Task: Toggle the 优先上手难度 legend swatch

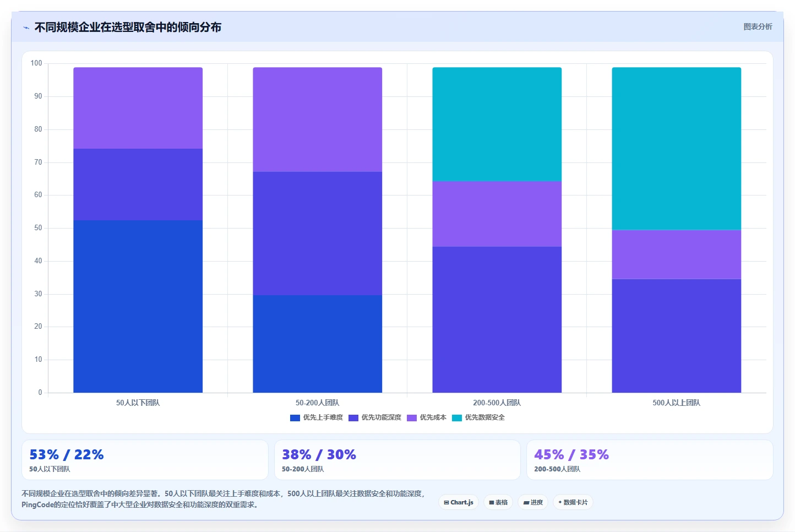Action: pyautogui.click(x=295, y=418)
